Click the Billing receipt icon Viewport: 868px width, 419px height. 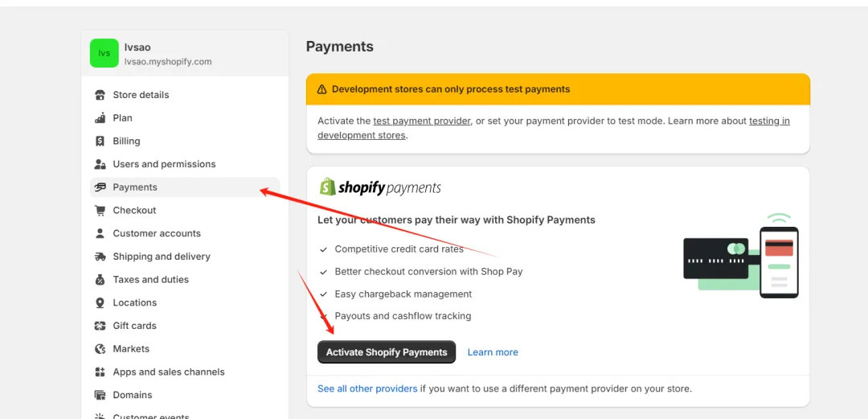pos(100,142)
